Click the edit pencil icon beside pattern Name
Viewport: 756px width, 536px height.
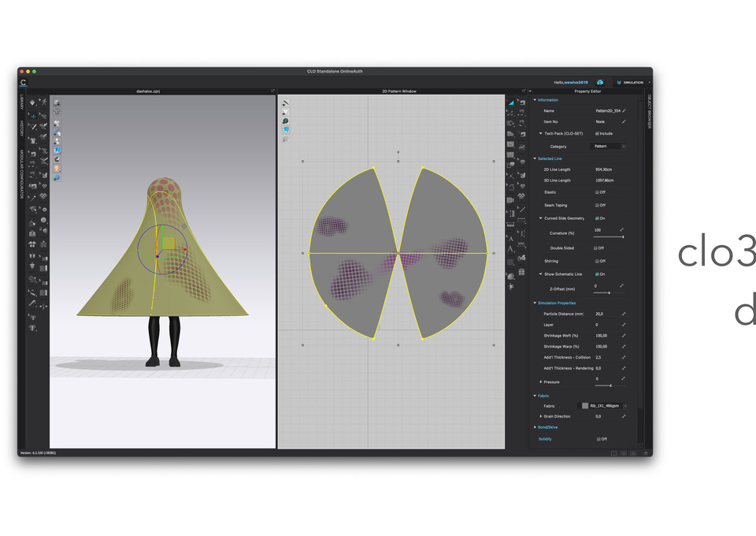pos(624,111)
